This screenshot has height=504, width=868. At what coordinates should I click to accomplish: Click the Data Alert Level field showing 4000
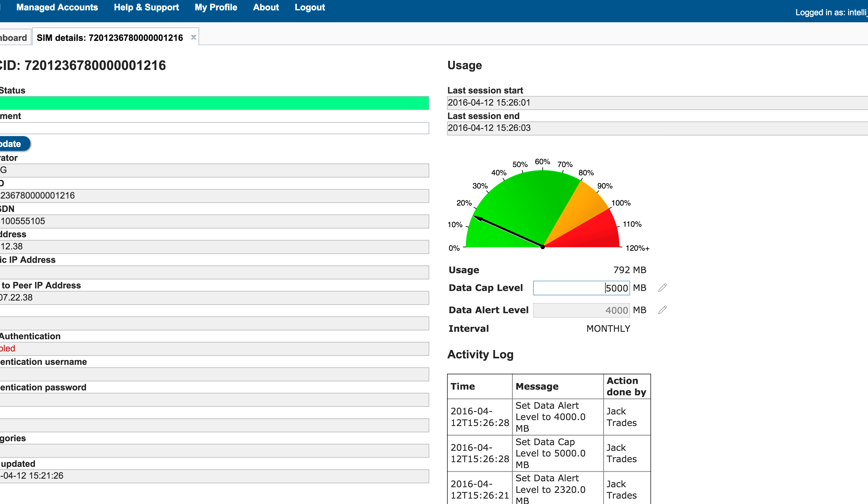[582, 310]
